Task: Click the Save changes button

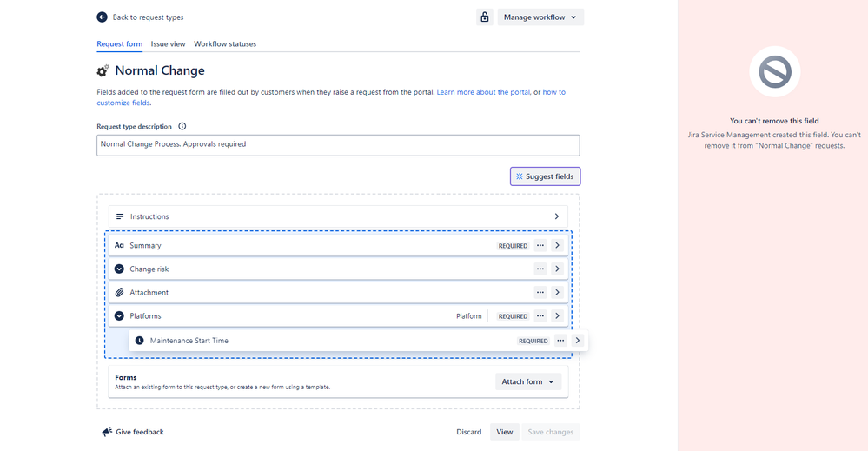Action: click(550, 432)
